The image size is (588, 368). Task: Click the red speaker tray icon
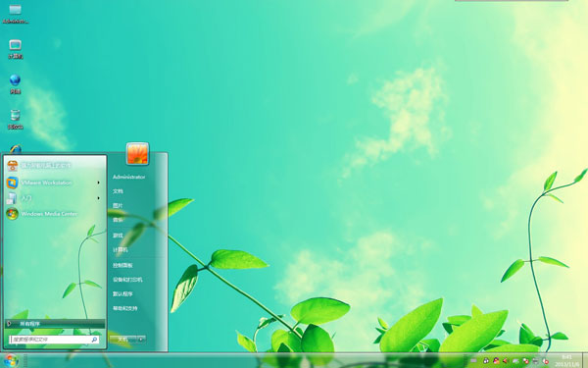[505, 361]
